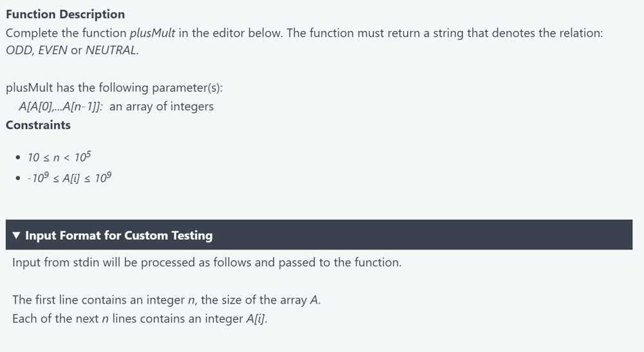Click the 'Input from stdin' sentence
The image size is (644, 352).
pos(207,262)
